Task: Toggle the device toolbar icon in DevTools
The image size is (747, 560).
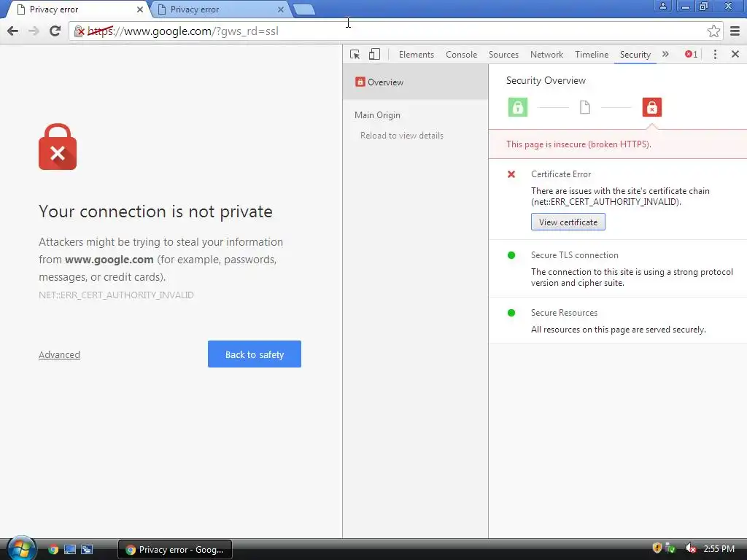Action: coord(374,54)
